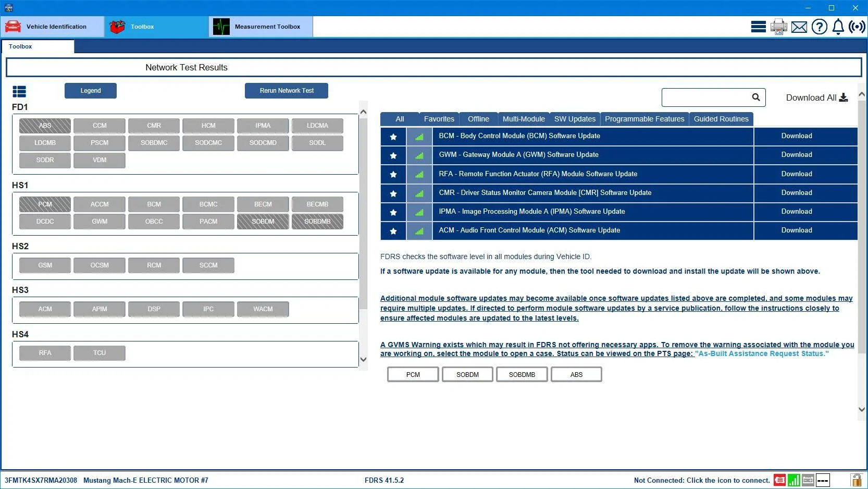Image resolution: width=868 pixels, height=489 pixels.
Task: Select the Multi-Module filter tab
Action: coord(524,119)
